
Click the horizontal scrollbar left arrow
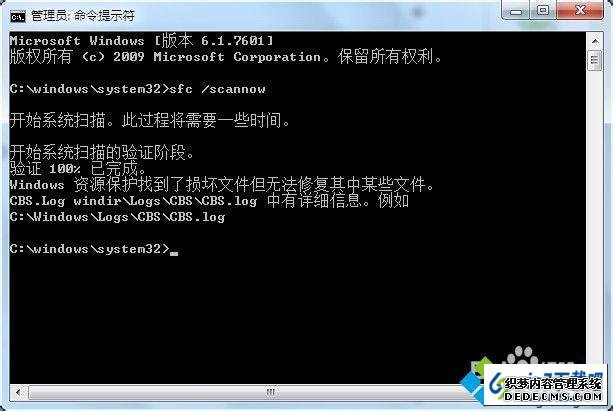[x=18, y=392]
